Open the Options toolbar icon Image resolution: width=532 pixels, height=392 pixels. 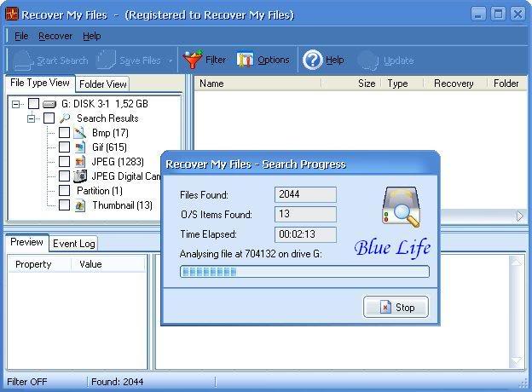pos(245,60)
